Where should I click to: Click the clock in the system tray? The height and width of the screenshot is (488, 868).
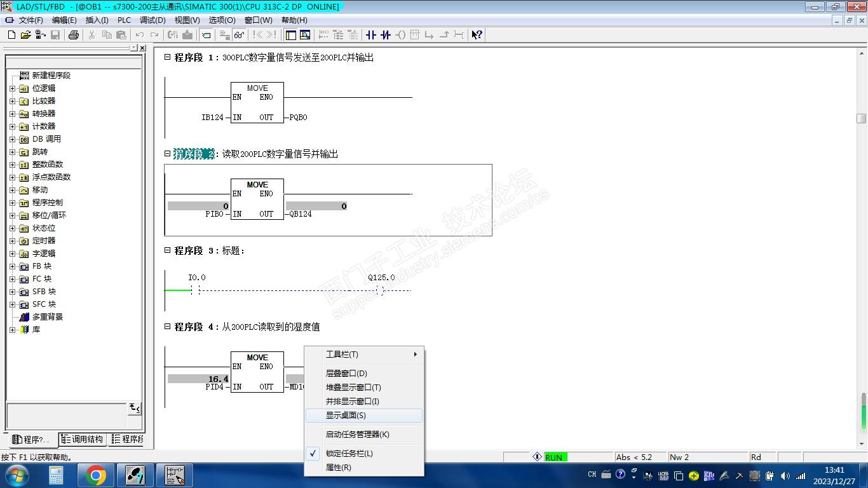pos(835,475)
